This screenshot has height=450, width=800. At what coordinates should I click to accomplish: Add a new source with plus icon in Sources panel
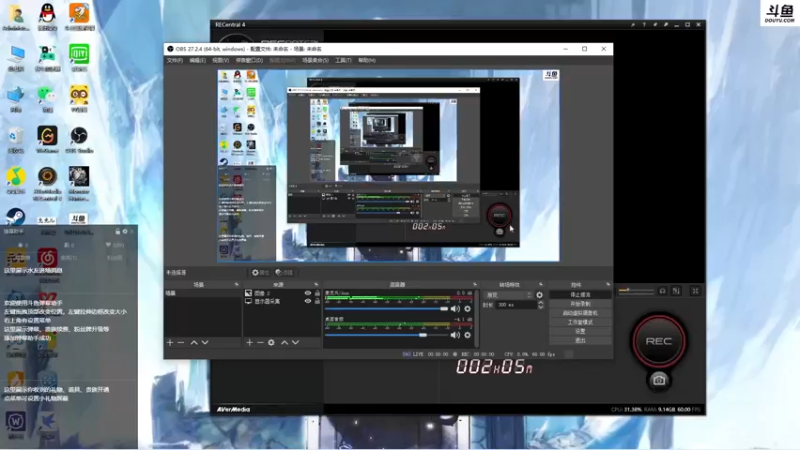(249, 342)
